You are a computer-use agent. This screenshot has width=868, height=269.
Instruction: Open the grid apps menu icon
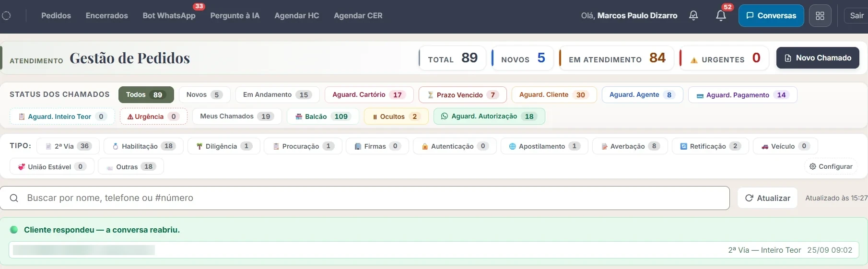[820, 15]
